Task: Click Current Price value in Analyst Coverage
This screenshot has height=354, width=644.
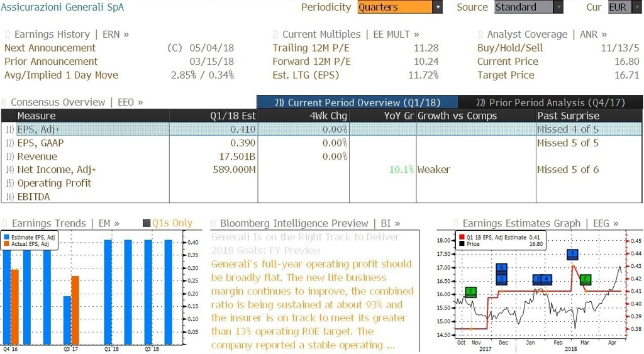Action: click(627, 62)
